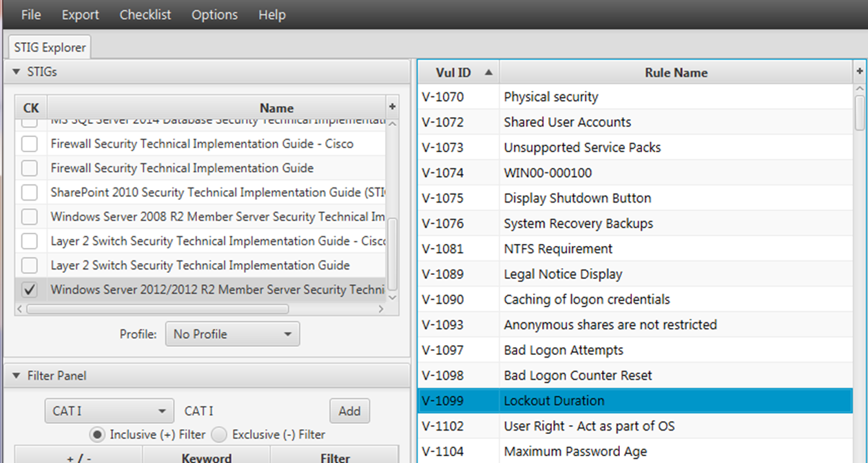Check the SharePoint 2010 STIG checkbox
The image size is (868, 463).
[x=29, y=192]
